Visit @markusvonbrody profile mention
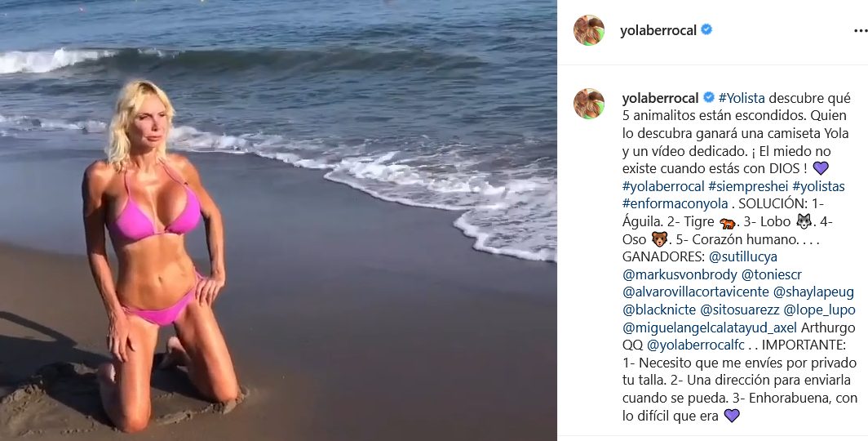 click(680, 274)
